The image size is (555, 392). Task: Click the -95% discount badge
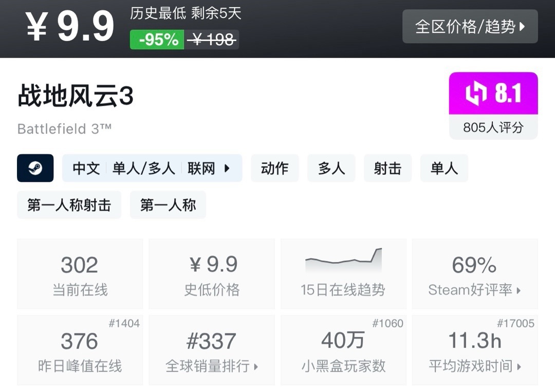point(157,40)
